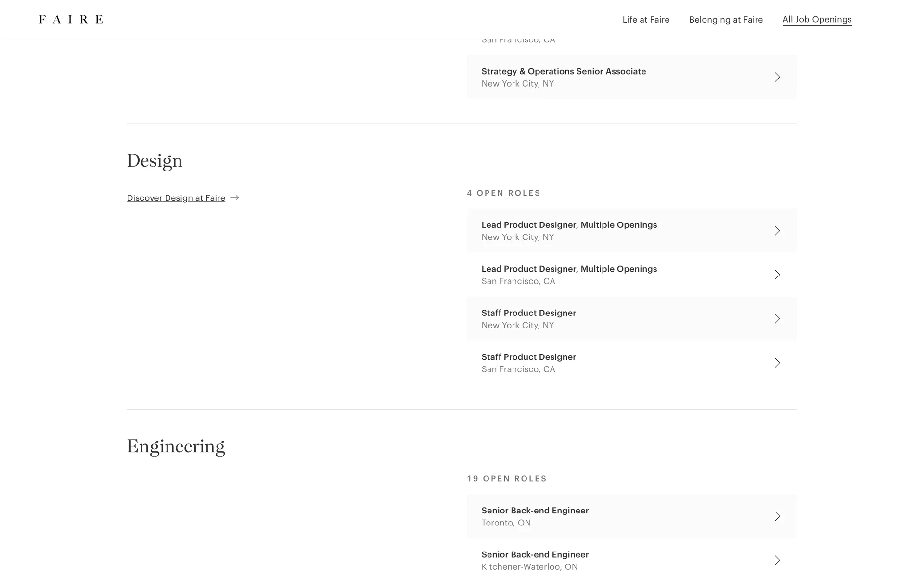Image resolution: width=924 pixels, height=578 pixels.
Task: Click chevron on Staff Product Designer San Francisco row
Action: 777,363
